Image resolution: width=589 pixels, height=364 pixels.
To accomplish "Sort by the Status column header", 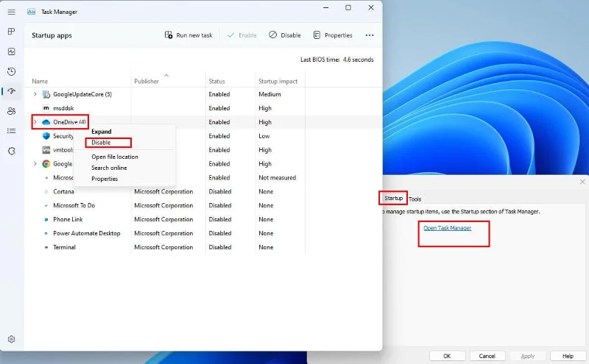I will [216, 81].
